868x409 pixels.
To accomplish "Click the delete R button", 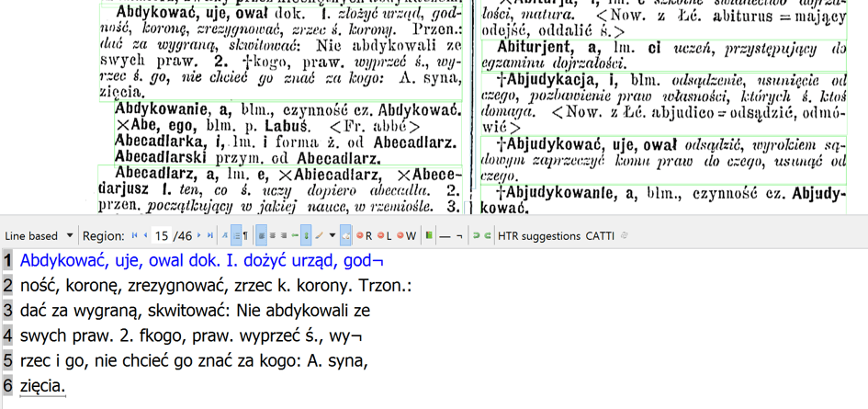I will pyautogui.click(x=364, y=236).
